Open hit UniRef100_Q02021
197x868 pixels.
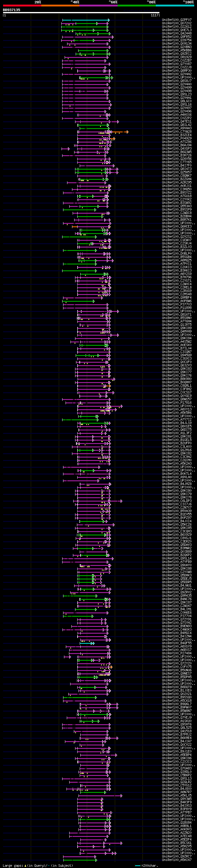click(x=177, y=694)
